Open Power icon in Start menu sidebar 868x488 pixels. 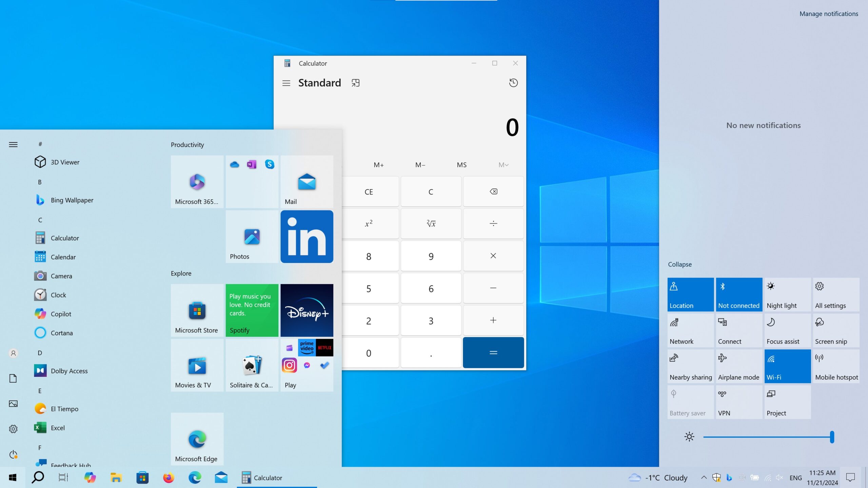(x=13, y=454)
